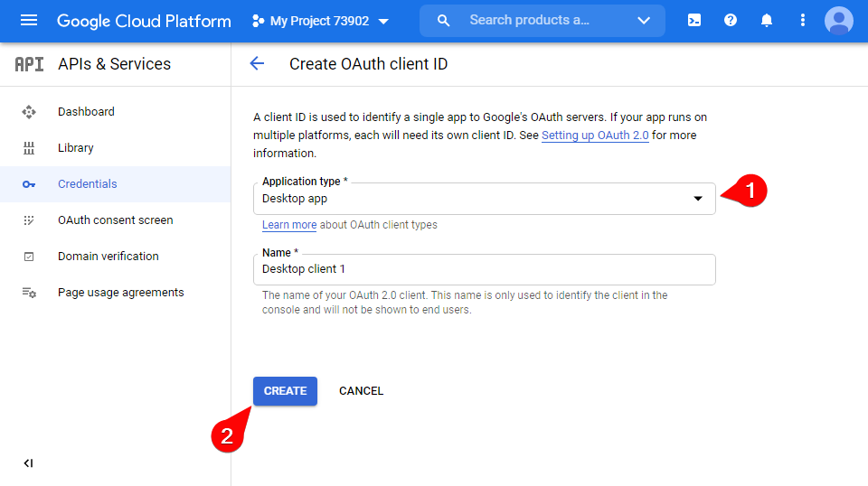
Task: Open the hamburger navigation menu
Action: click(x=29, y=21)
